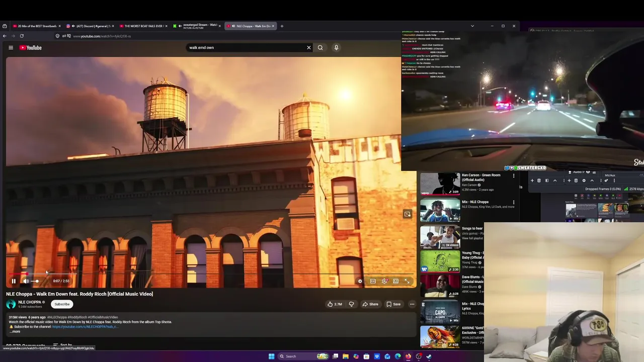Switch to the sweatergxd Stream tab
Viewport: 644px width, 362px height.
198,26
